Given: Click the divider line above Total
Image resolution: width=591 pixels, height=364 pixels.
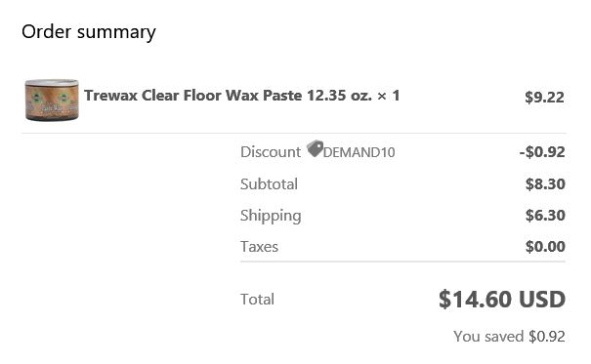Looking at the screenshot, I should pyautogui.click(x=402, y=262).
